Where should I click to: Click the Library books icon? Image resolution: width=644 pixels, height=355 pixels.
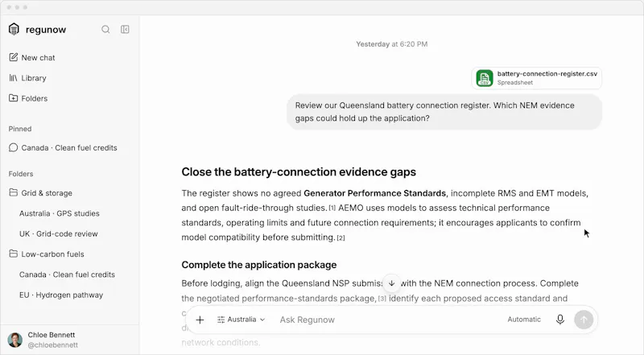click(x=13, y=77)
